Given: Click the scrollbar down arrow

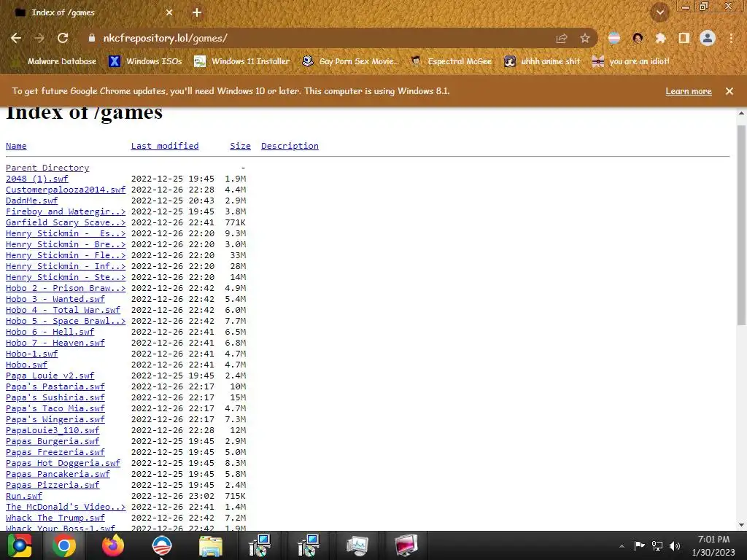Looking at the screenshot, I should point(741,525).
